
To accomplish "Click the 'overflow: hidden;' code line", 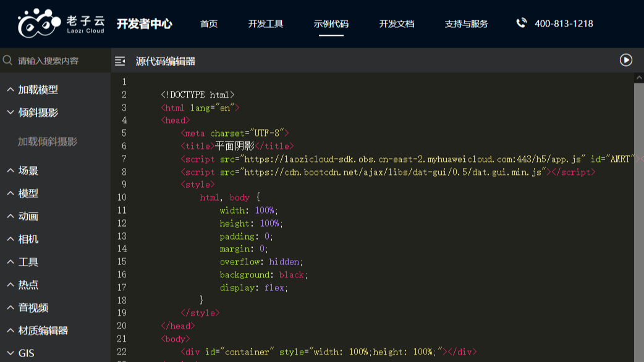I will (261, 262).
